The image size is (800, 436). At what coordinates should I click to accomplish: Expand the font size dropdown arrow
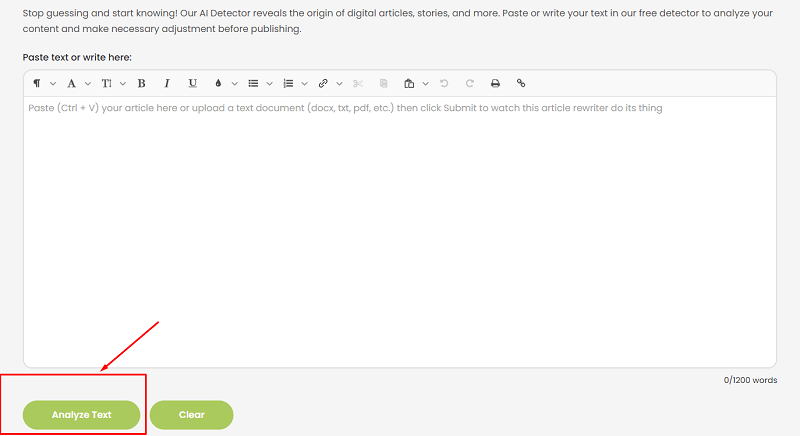123,84
